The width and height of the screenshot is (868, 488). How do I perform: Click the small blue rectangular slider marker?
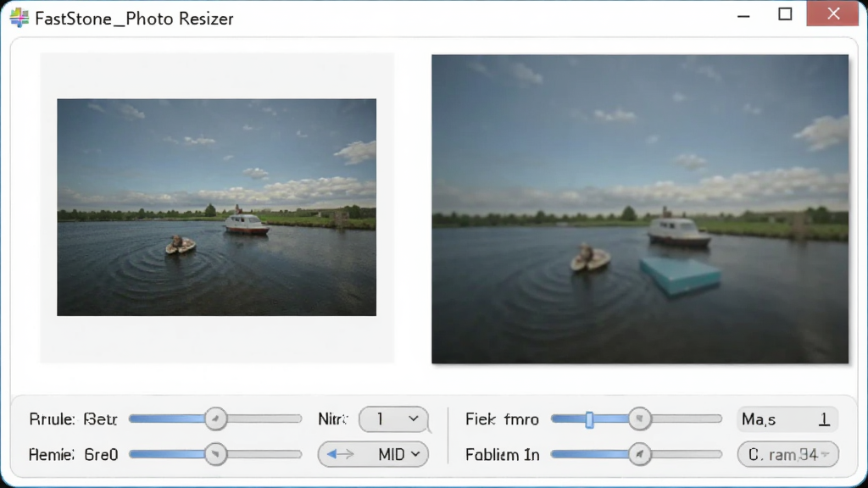pyautogui.click(x=590, y=420)
